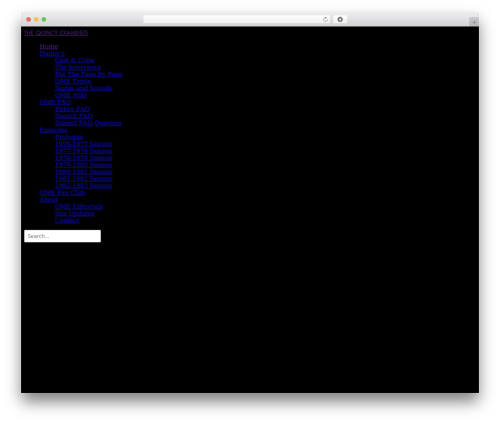Click the round icon beside address bar
This screenshot has height=423, width=500.
(x=340, y=19)
